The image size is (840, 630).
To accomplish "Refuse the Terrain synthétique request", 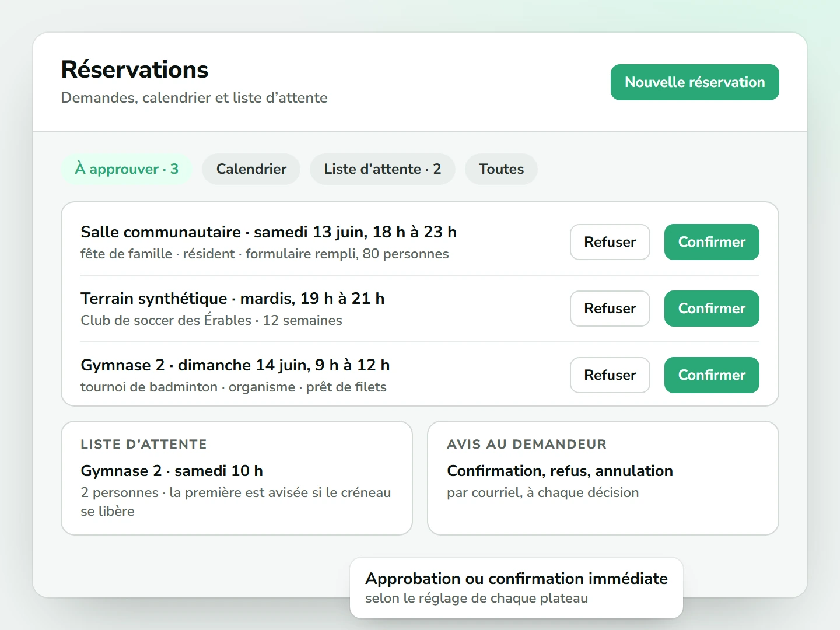I will click(610, 309).
